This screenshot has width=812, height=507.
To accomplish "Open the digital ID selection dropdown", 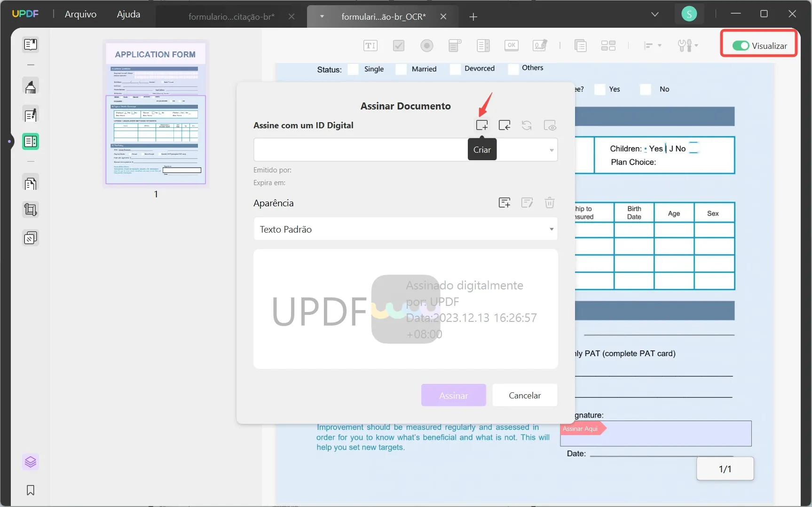I will pos(405,150).
